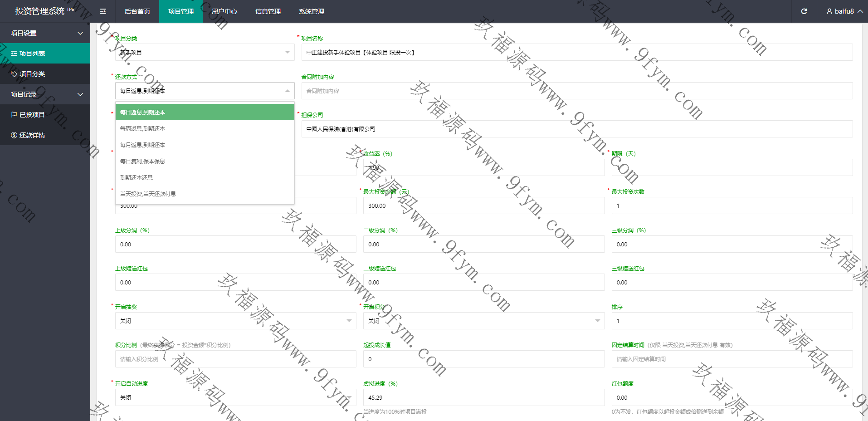Choose 每日复利,保本保息 from the list
Screen dimensions: 868x421
(142, 162)
